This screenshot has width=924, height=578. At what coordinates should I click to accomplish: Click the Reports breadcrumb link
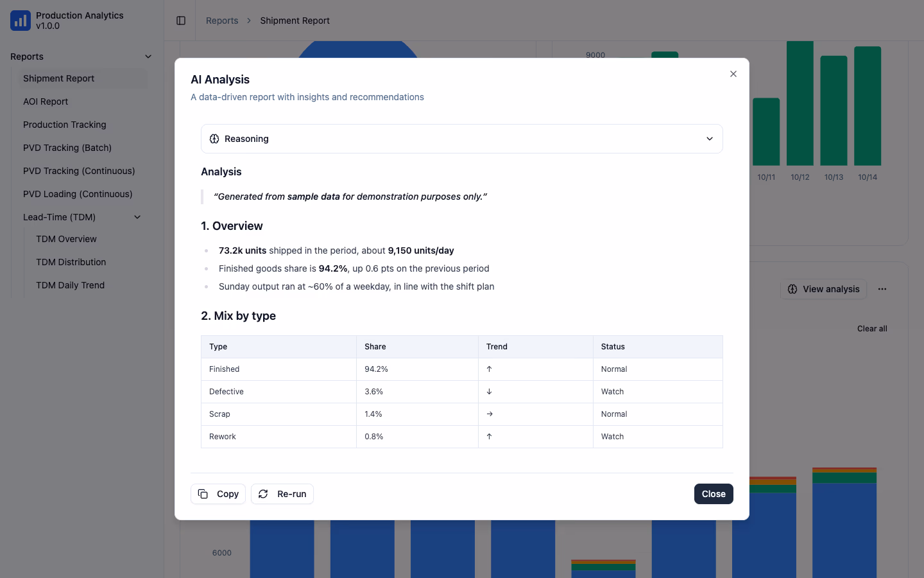click(x=222, y=21)
